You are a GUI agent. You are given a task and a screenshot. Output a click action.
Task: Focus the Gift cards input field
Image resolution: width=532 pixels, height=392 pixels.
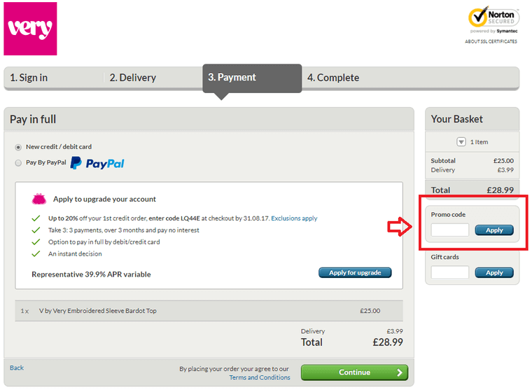pyautogui.click(x=450, y=272)
